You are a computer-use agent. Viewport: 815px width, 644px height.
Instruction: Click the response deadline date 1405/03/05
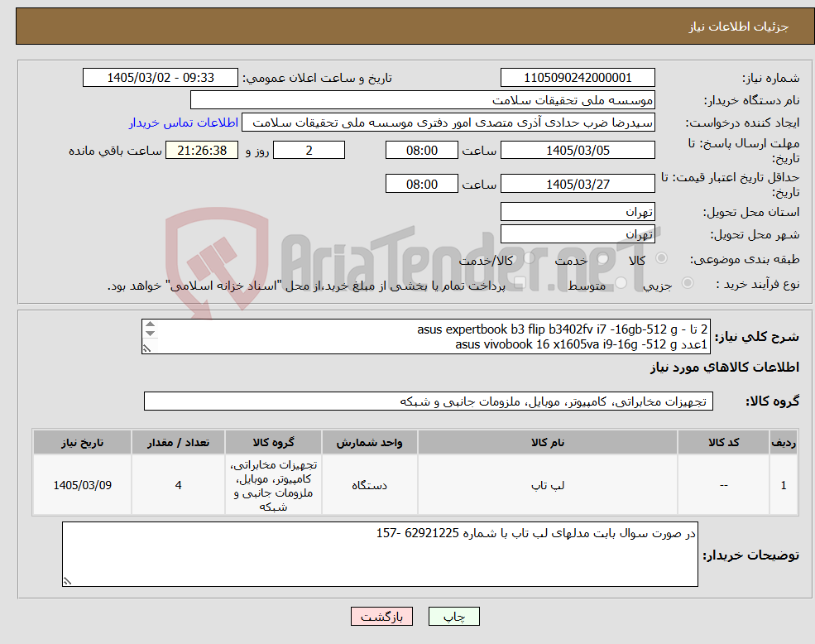pyautogui.click(x=578, y=151)
